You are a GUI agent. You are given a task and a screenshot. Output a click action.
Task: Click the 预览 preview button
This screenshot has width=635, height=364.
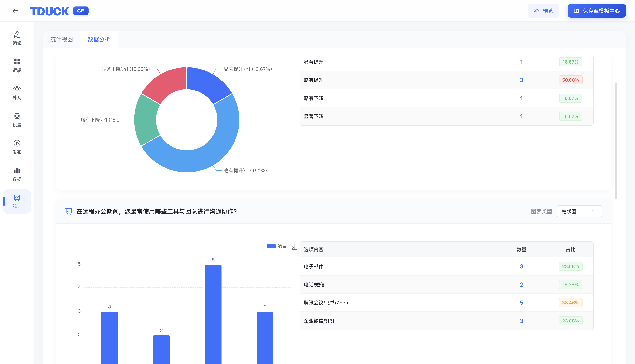coord(543,11)
